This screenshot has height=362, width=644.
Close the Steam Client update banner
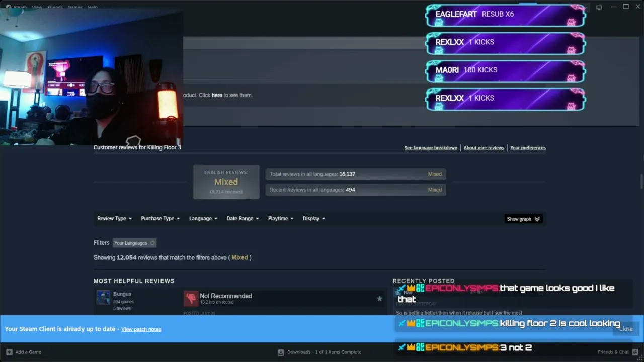[x=626, y=329]
